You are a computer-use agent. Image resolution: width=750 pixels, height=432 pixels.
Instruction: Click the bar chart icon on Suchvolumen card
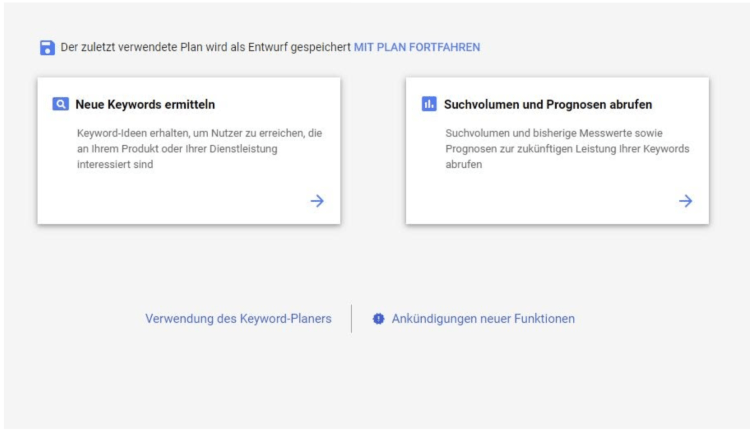coord(429,104)
